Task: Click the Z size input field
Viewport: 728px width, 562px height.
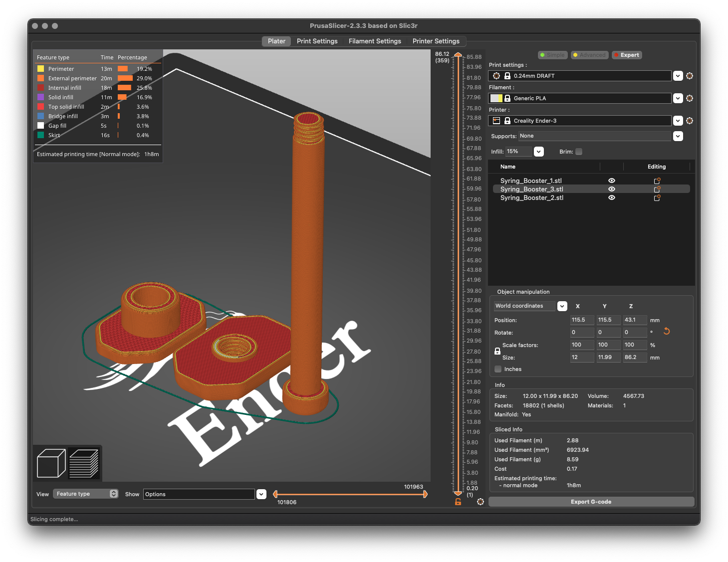Action: click(635, 358)
